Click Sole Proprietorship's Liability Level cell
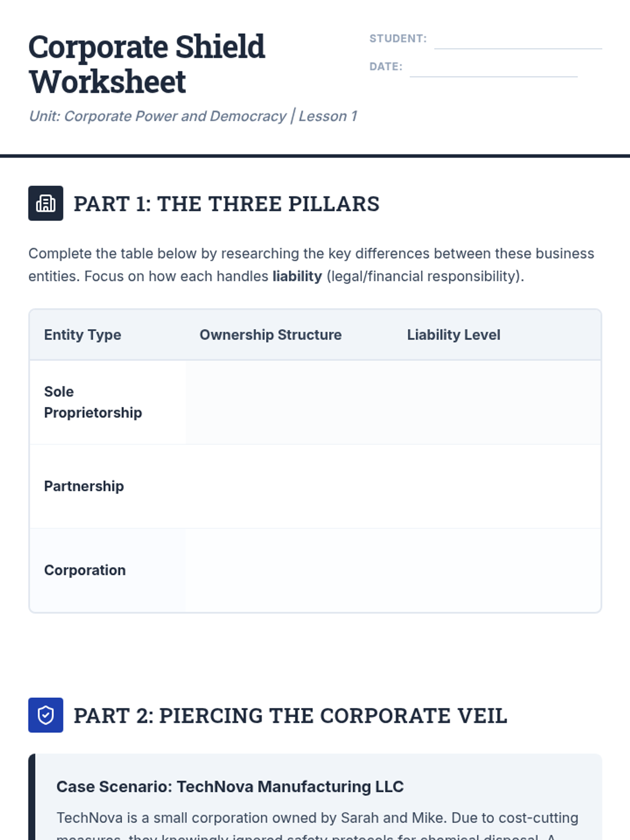This screenshot has width=630, height=840. (496, 402)
